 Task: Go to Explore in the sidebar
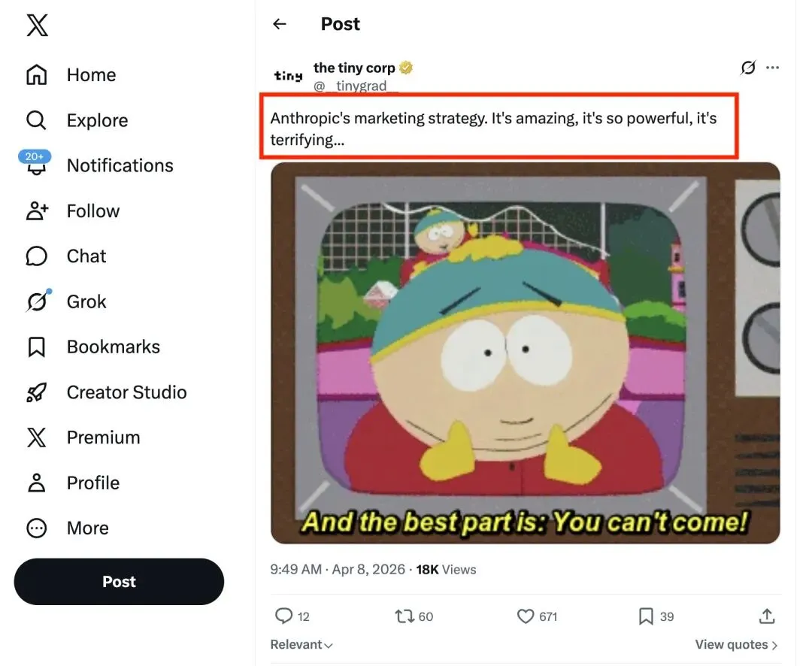coord(96,120)
